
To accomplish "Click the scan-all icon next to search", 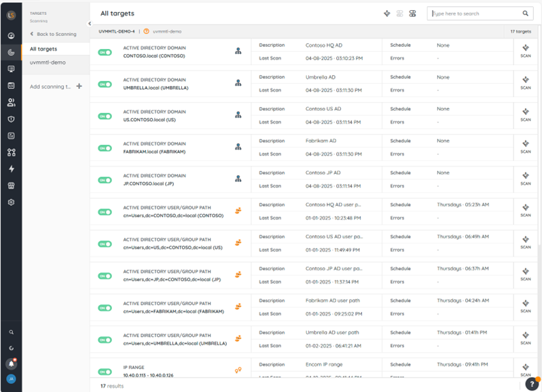I will [386, 14].
